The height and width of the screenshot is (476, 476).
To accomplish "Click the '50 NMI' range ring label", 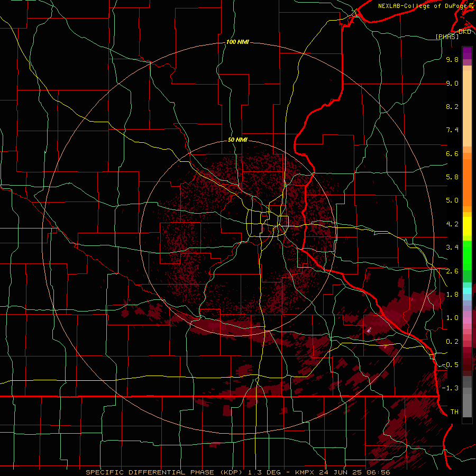I will (x=237, y=140).
